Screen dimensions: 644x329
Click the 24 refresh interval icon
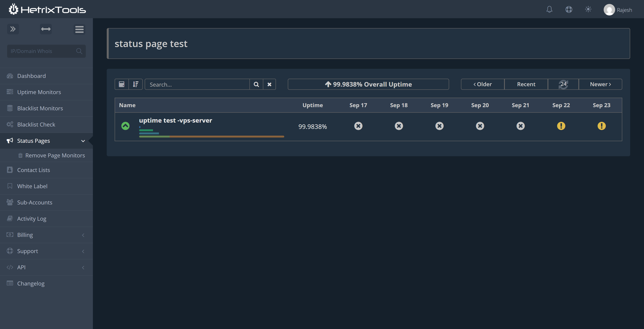563,84
